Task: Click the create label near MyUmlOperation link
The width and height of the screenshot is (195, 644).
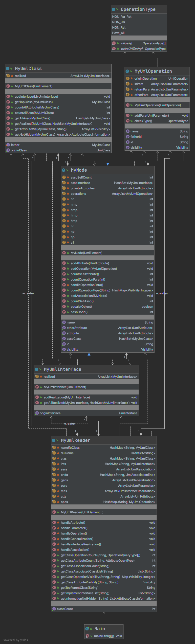Action: pyautogui.click(x=162, y=293)
